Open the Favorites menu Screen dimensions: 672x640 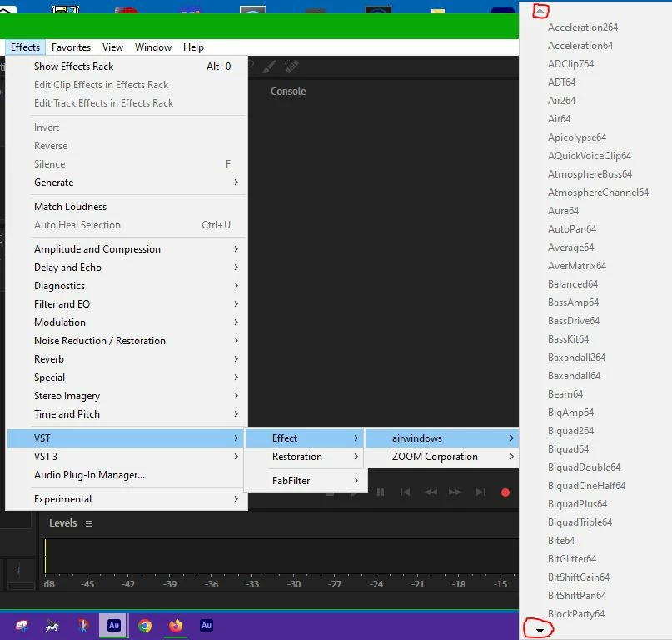point(71,47)
